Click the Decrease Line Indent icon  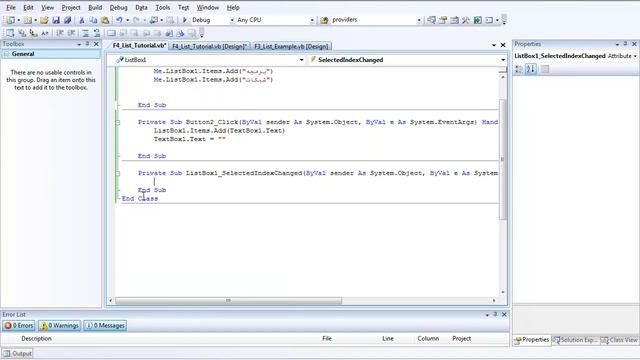pyautogui.click(x=60, y=33)
